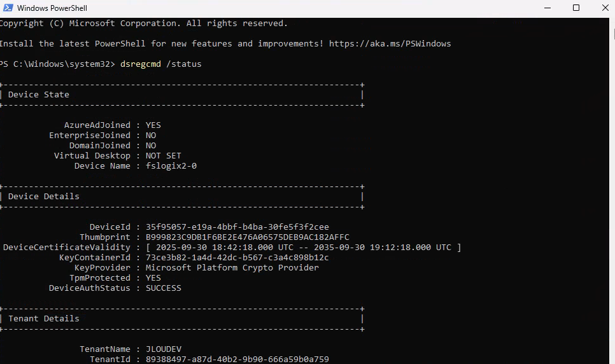Click the DeviceAuthStatus SUCCESS value
Viewport: 615px width, 364px height.
tap(164, 288)
